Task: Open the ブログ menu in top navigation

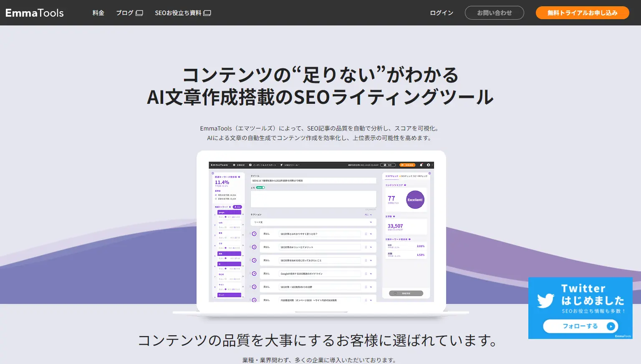Action: click(x=125, y=13)
